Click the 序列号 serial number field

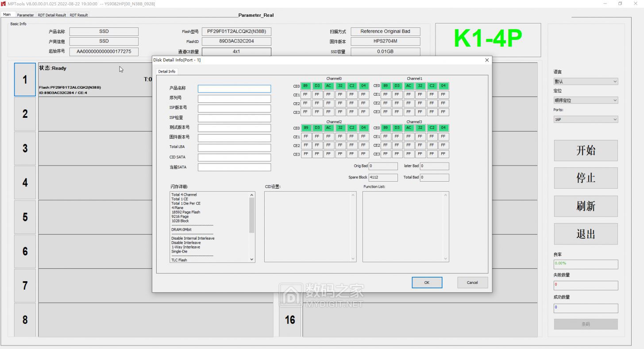234,98
